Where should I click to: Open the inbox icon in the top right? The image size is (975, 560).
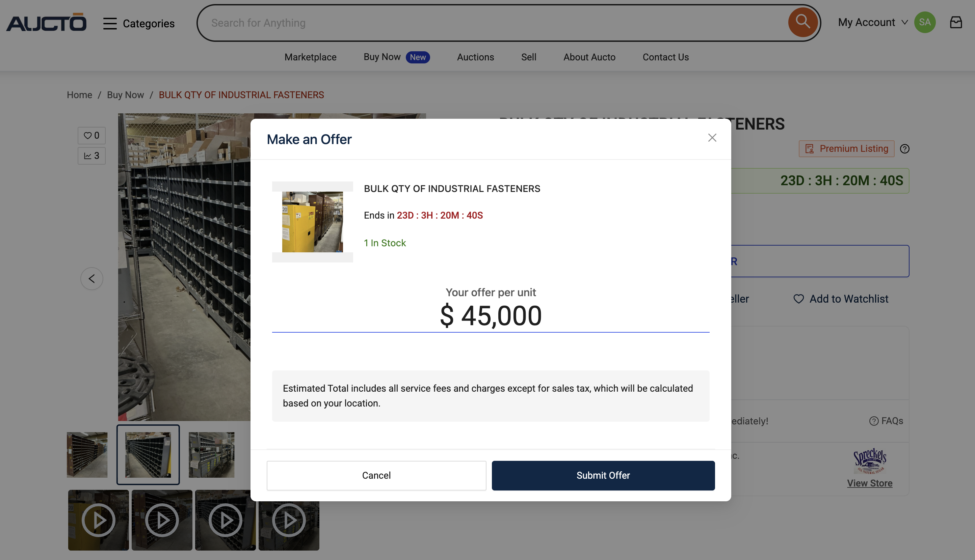(956, 22)
